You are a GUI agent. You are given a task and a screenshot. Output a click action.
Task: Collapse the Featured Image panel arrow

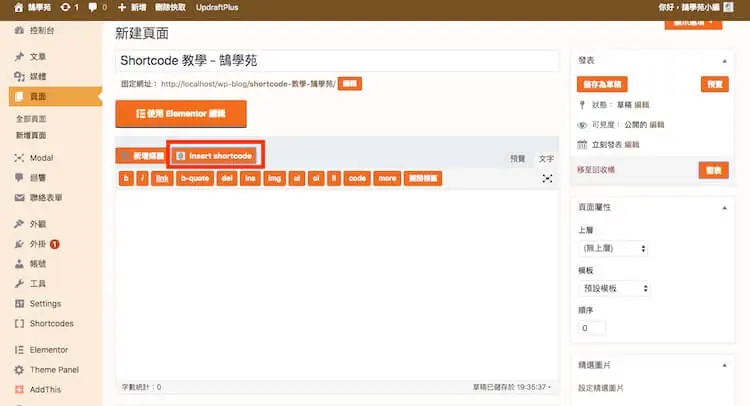(x=725, y=365)
